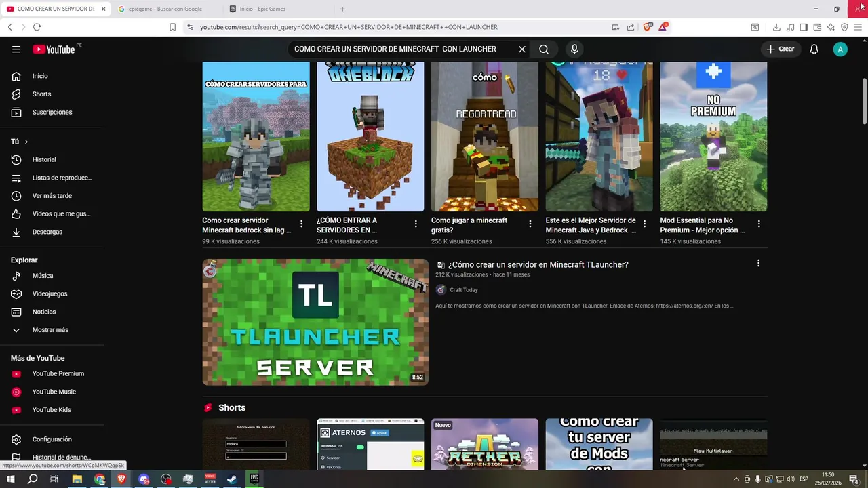
Task: Open the Aternos short thumbnail
Action: coord(370,444)
